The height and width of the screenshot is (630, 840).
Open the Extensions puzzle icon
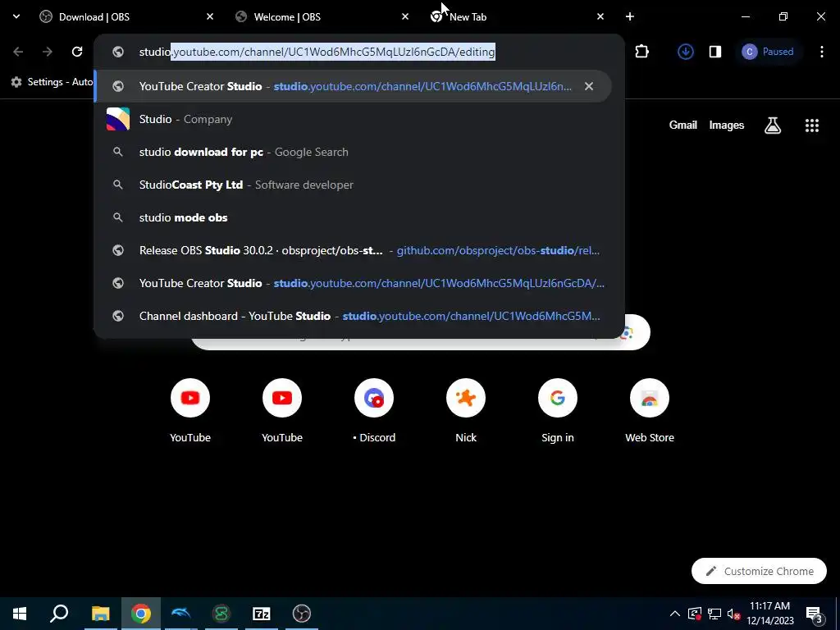[641, 52]
